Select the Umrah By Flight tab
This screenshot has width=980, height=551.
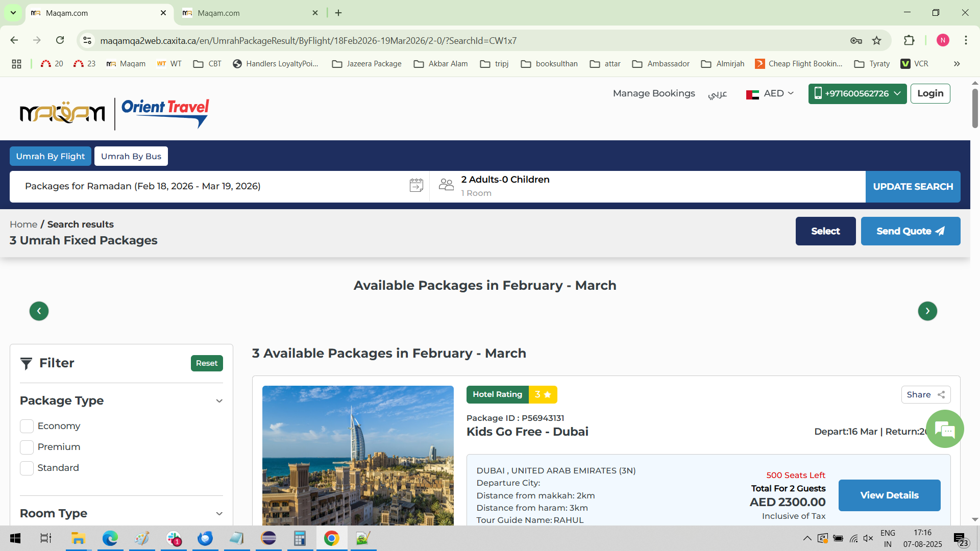pos(50,156)
